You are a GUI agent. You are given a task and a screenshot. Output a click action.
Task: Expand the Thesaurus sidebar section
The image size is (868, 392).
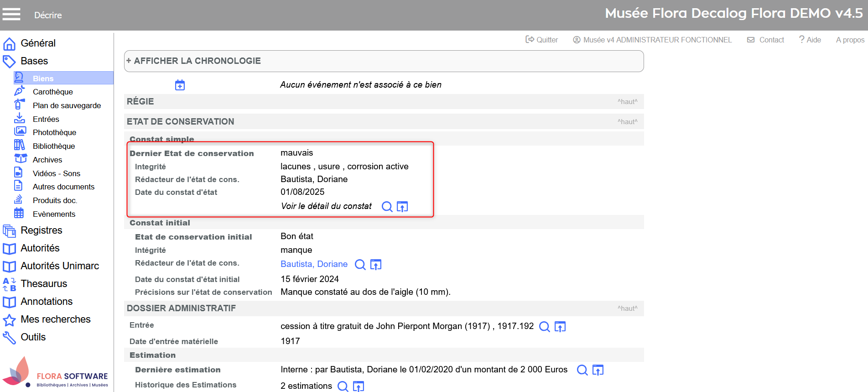tap(44, 284)
